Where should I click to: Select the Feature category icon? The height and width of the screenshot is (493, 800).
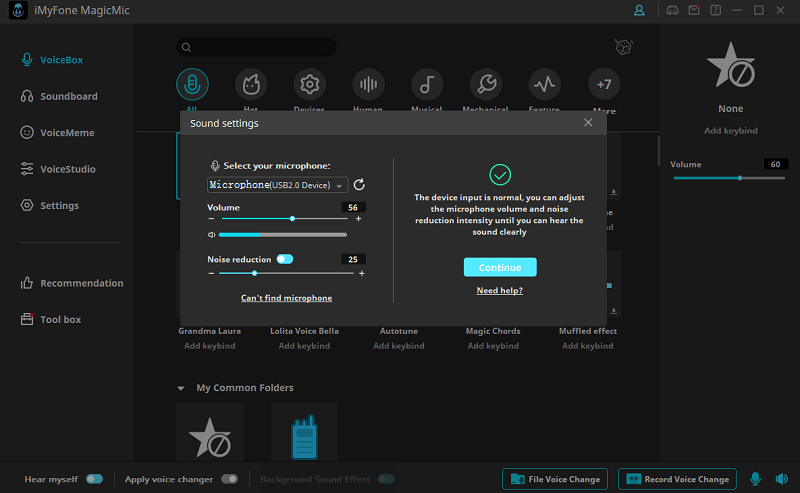pos(544,84)
